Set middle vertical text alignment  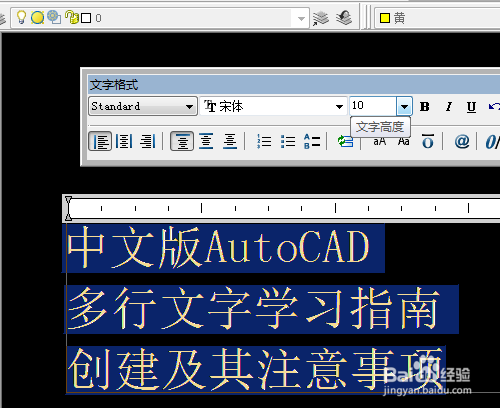coord(206,141)
